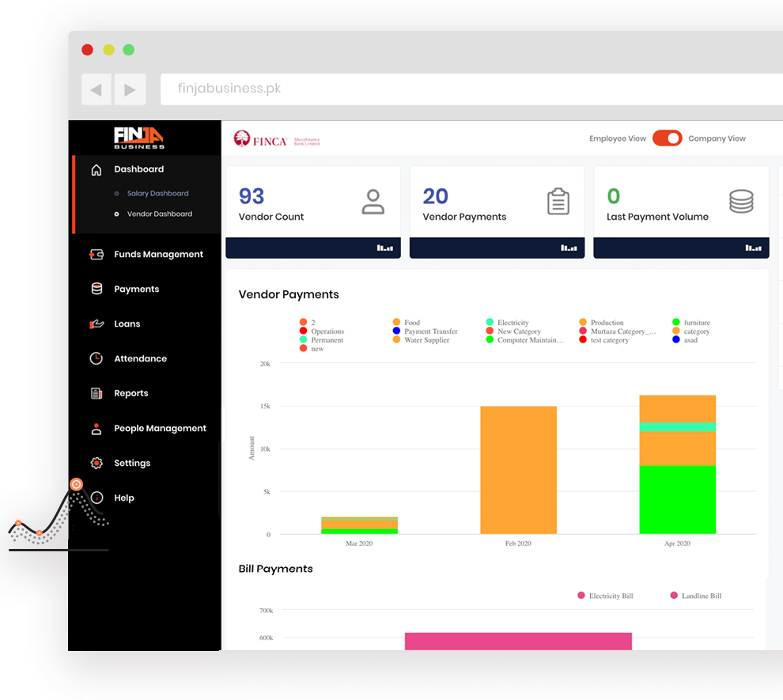Open chart icon under Vendor Payments card

tap(569, 248)
